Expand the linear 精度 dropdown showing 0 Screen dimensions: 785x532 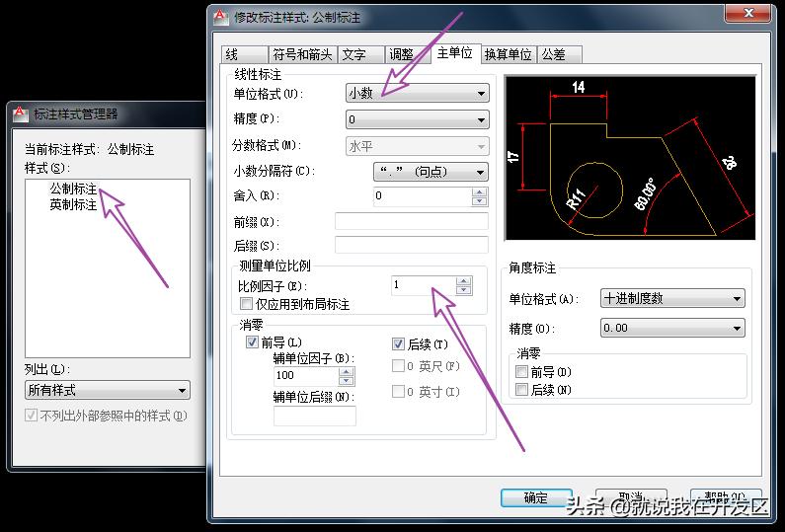[417, 119]
